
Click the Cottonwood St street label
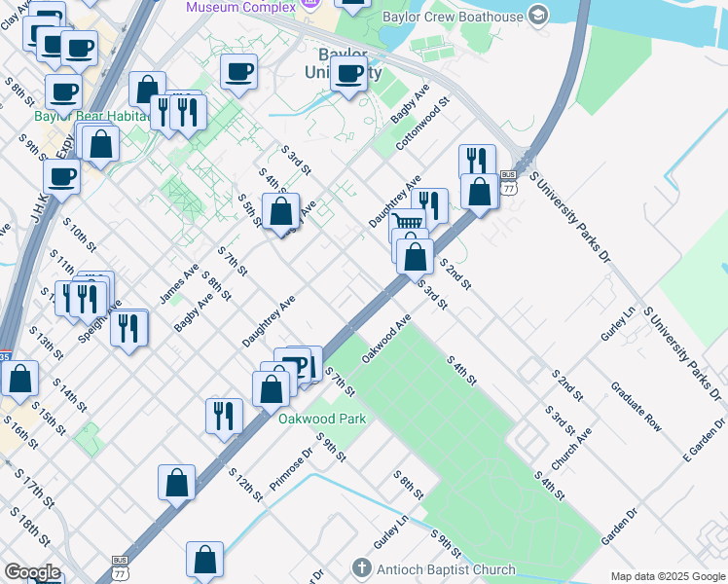[x=423, y=123]
